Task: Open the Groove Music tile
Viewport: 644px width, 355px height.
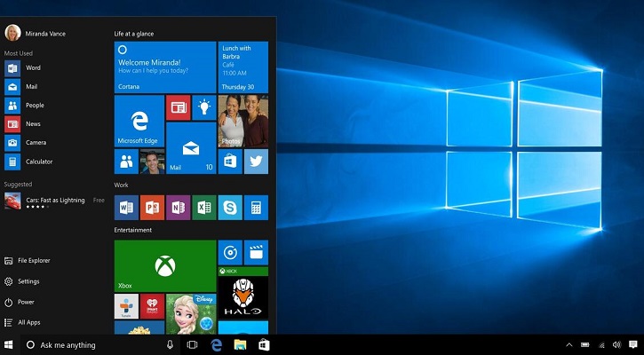Action: click(230, 252)
